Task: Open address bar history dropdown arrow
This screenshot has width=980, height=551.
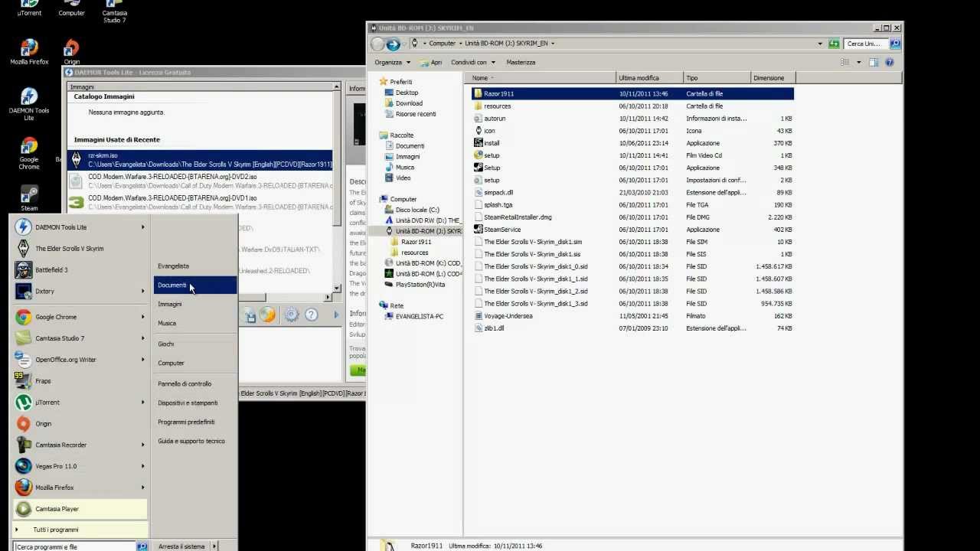Action: [x=820, y=44]
